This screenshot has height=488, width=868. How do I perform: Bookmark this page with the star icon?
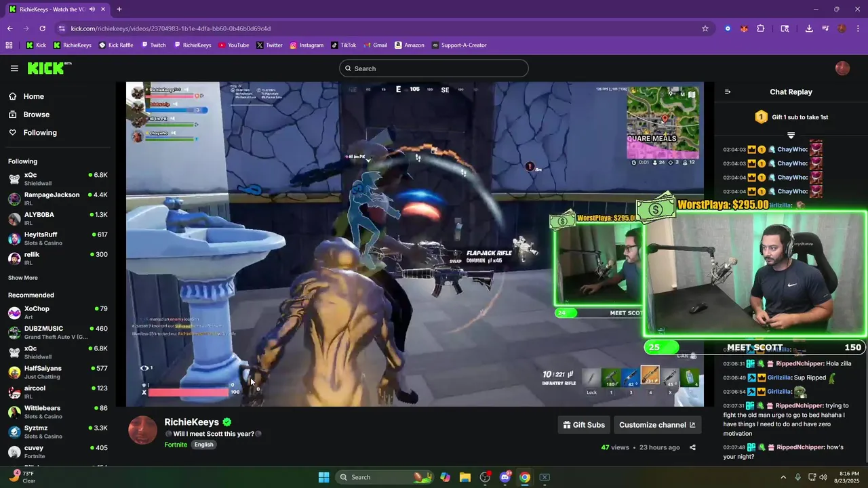click(x=705, y=28)
